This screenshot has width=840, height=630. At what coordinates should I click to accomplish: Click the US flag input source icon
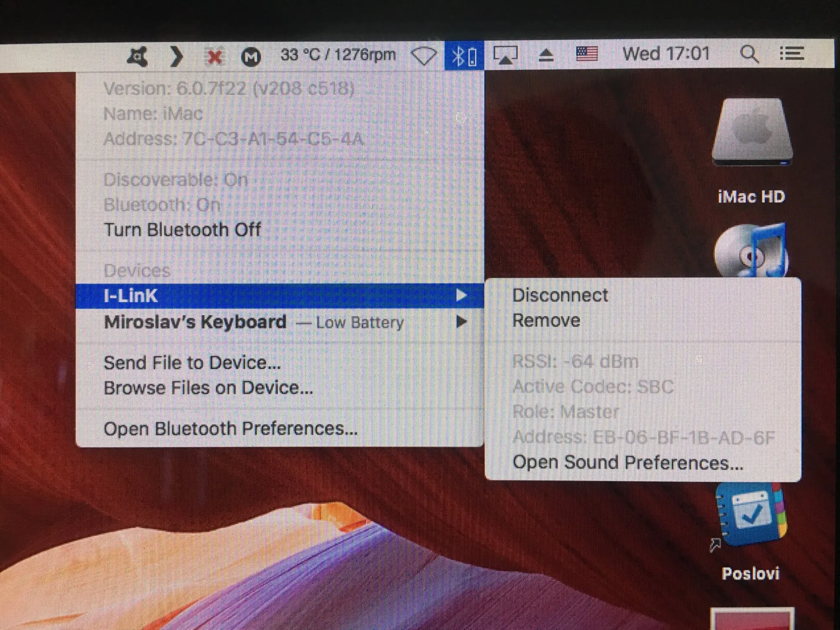coord(587,55)
